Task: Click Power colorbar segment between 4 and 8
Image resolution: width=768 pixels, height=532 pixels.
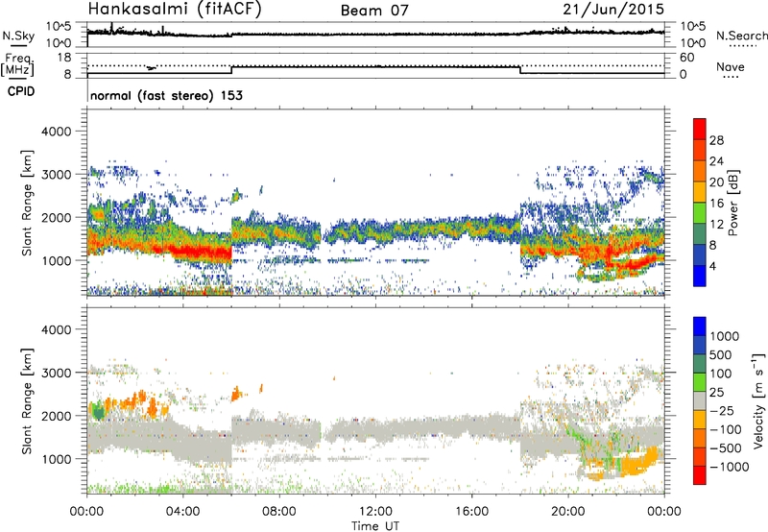Action: click(x=699, y=254)
